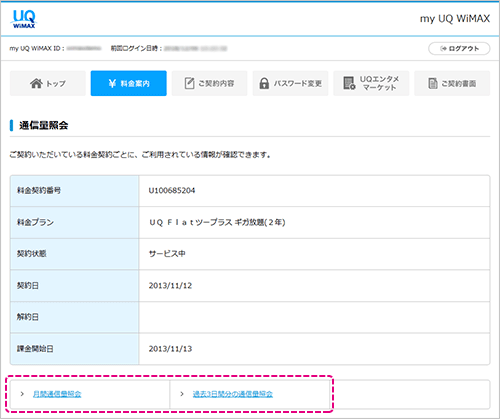This screenshot has height=419, width=500.
Task: Click chevron beside 過去3日間分の通信量照会
Action: [182, 394]
